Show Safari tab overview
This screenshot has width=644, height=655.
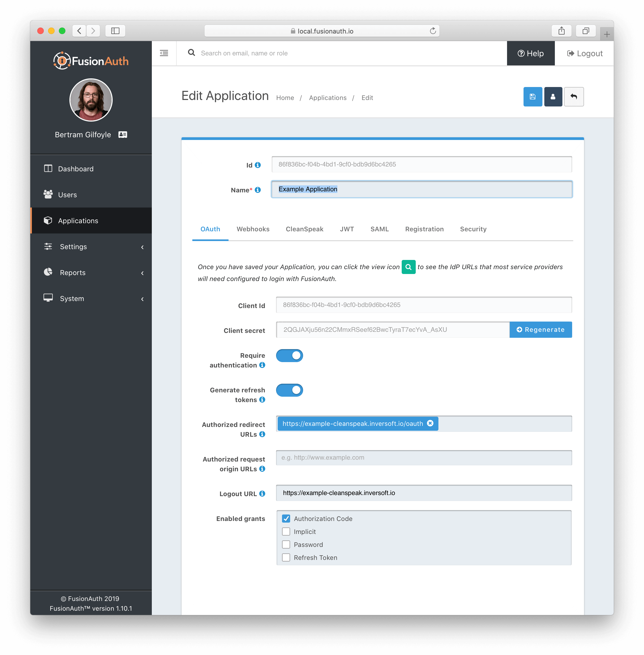click(x=586, y=31)
